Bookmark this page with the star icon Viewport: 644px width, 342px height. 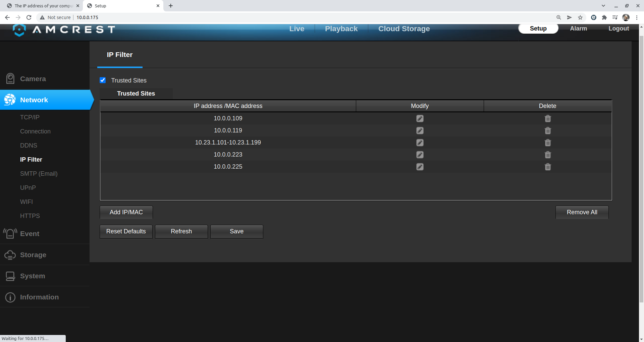(580, 17)
